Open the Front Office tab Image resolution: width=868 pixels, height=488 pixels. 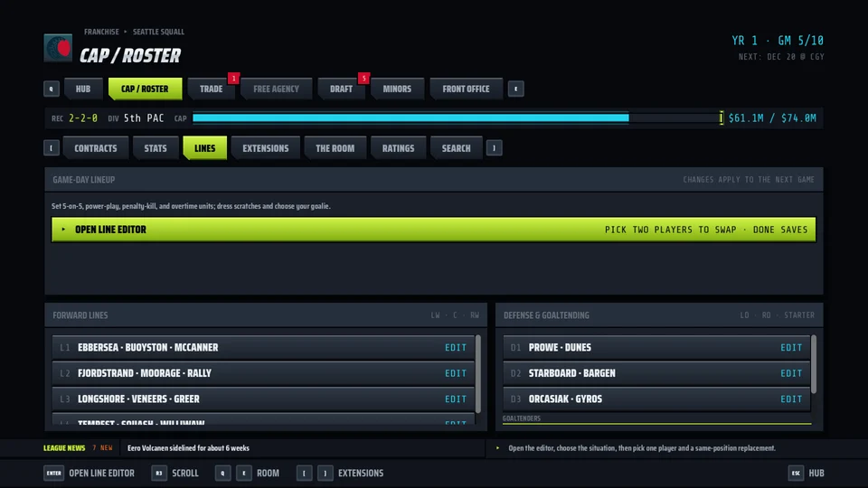(467, 89)
